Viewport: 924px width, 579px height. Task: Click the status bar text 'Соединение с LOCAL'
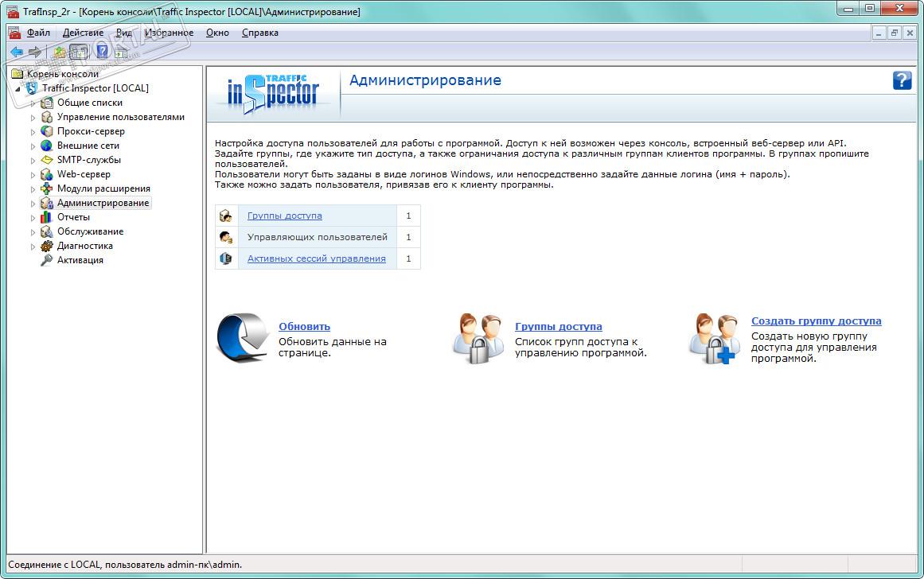55,564
